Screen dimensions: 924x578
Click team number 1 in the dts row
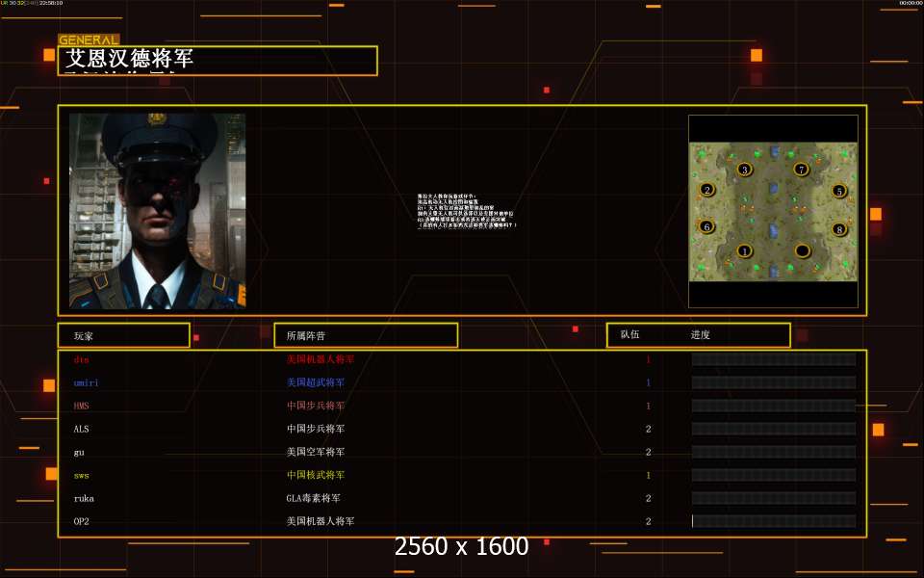click(648, 359)
